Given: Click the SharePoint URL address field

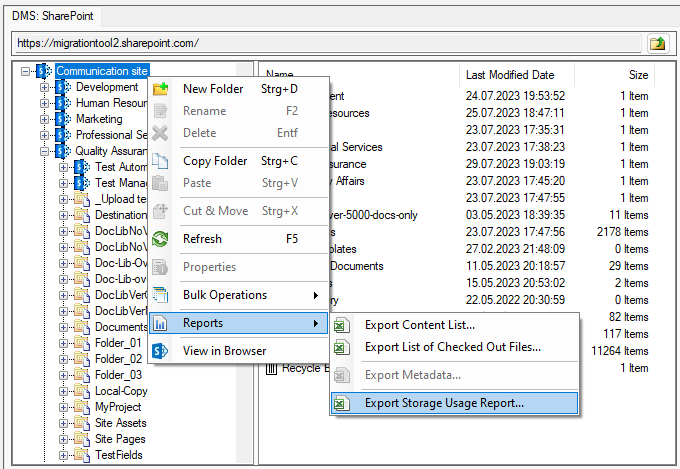Looking at the screenshot, I should coord(328,43).
